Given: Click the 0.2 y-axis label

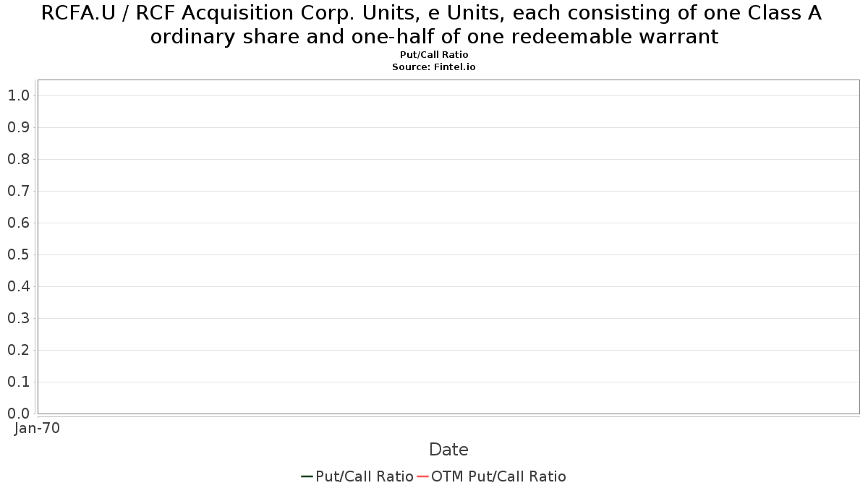Looking at the screenshot, I should [18, 350].
